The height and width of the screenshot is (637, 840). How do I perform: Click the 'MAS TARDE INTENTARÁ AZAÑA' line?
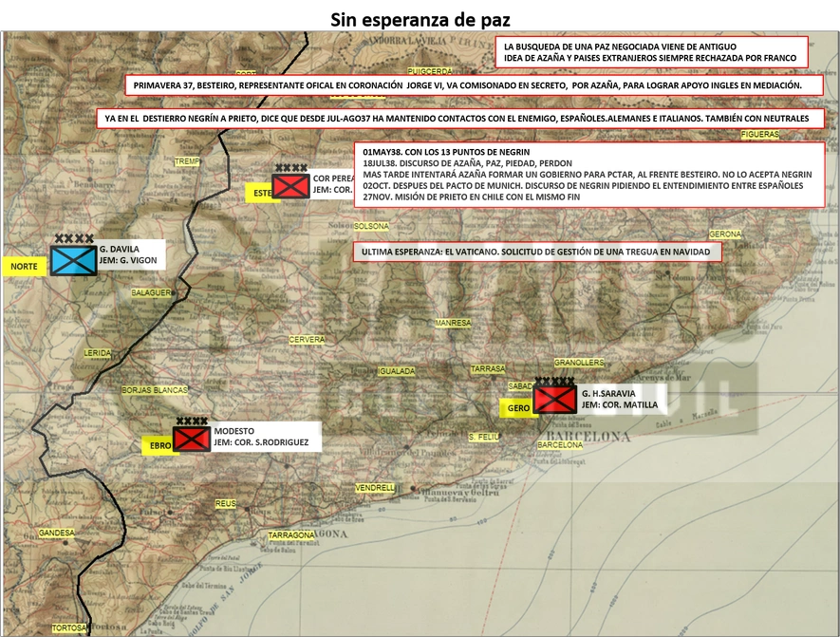[588, 174]
